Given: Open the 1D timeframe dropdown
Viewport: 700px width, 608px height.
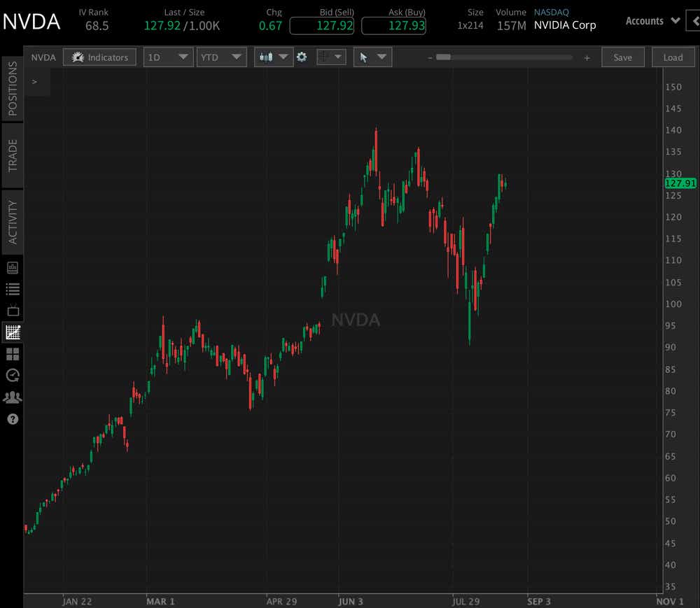Looking at the screenshot, I should (168, 57).
